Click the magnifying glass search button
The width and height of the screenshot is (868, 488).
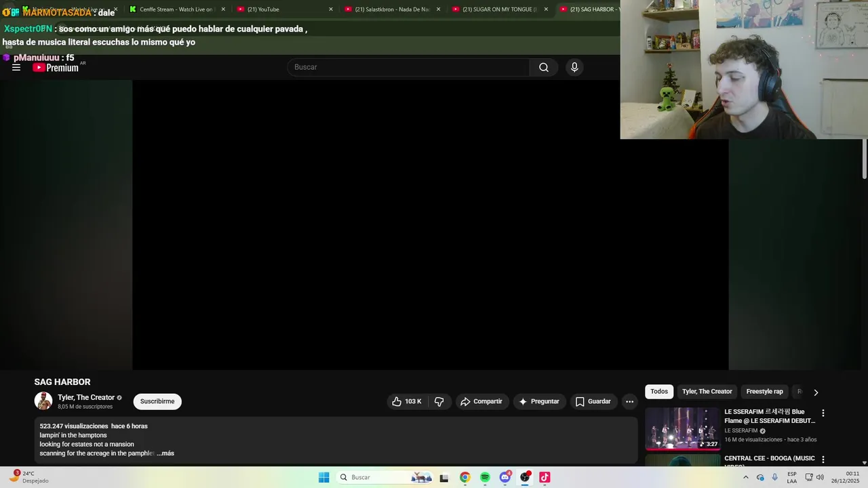click(x=544, y=67)
